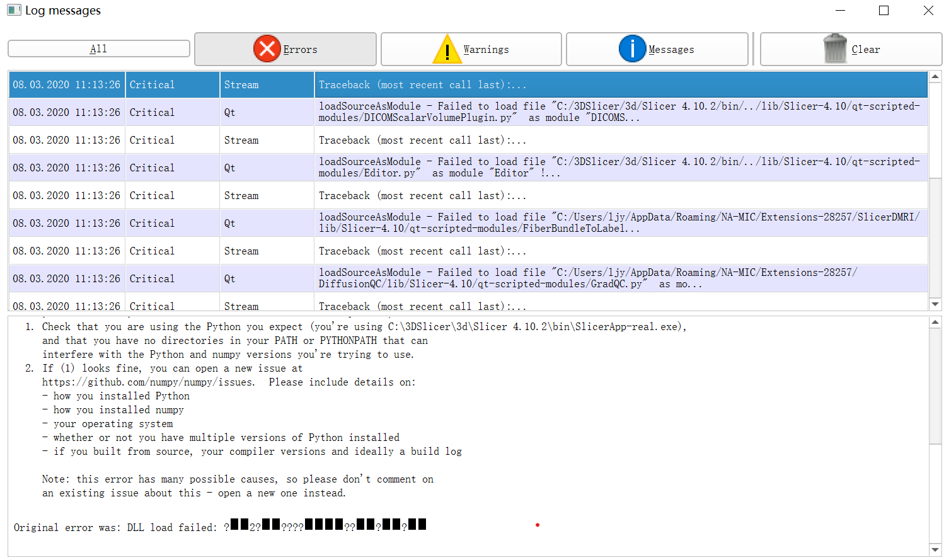Select the Editor.py failed load row
This screenshot has width=944, height=560.
468,168
